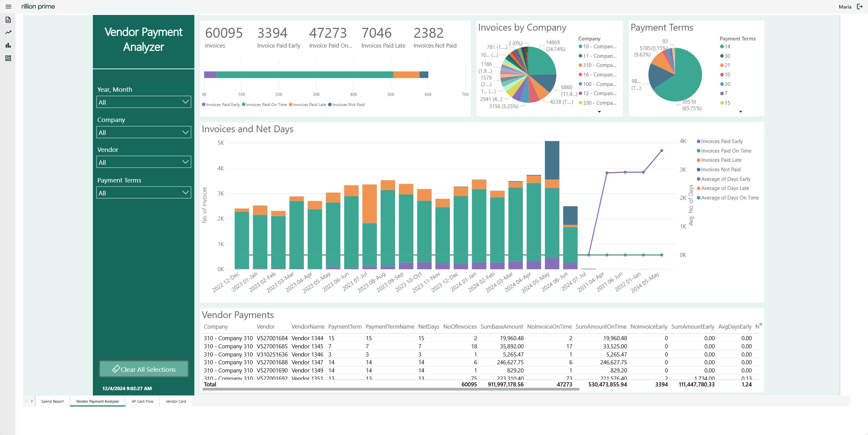Screen dimensions: 868x435
Task: Click the orange Invoices Paid Late bar segment
Action: [x=406, y=75]
